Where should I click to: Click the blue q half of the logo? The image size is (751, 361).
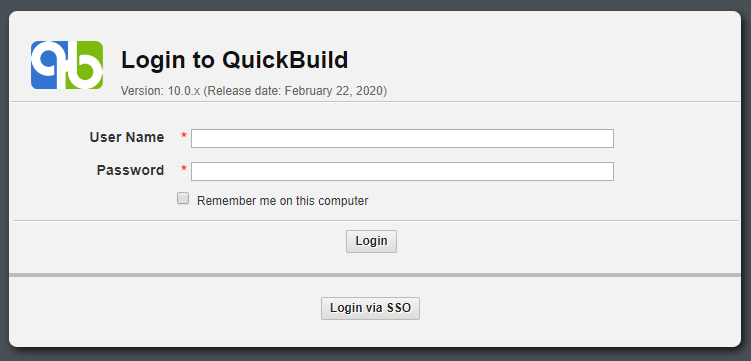(x=49, y=65)
